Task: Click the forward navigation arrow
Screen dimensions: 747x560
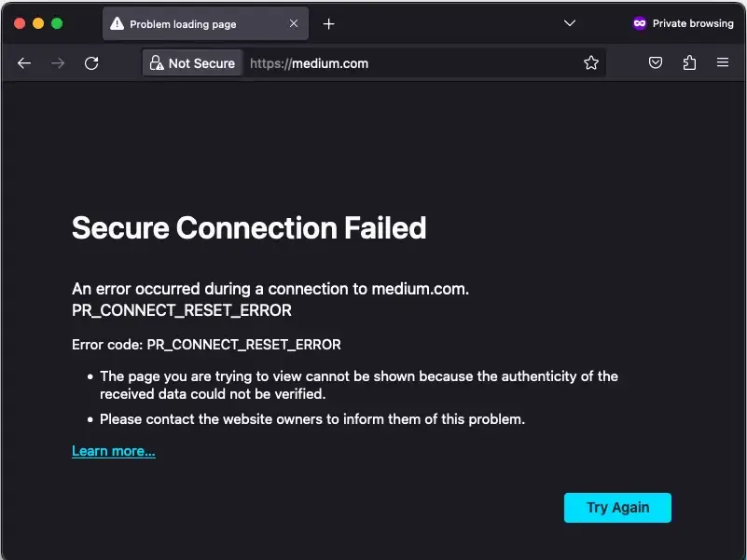Action: coord(57,62)
